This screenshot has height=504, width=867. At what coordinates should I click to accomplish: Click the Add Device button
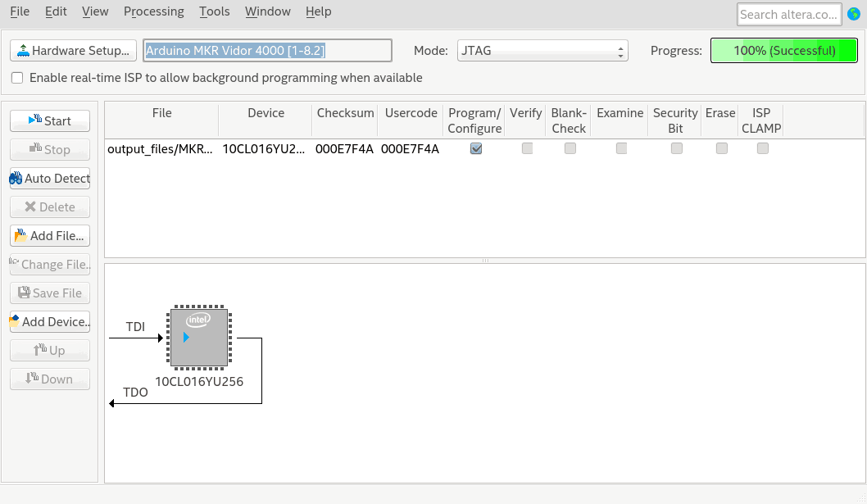pyautogui.click(x=50, y=322)
